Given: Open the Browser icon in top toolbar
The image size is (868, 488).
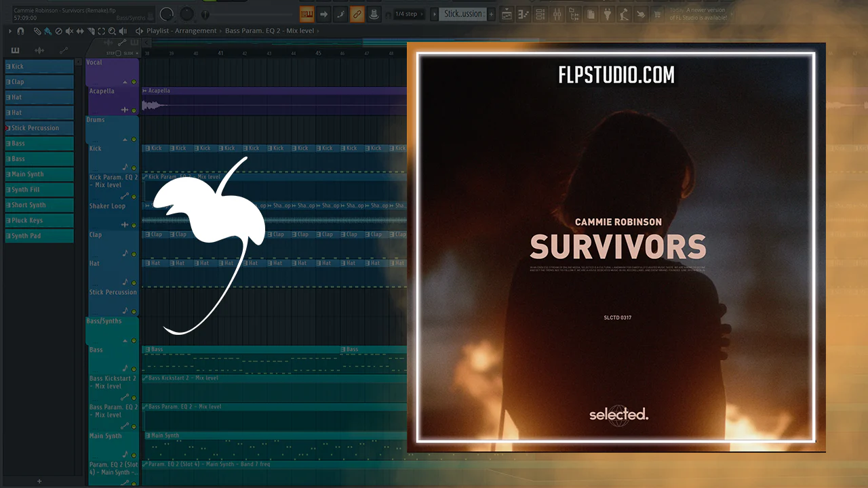Looking at the screenshot, I should tap(574, 14).
